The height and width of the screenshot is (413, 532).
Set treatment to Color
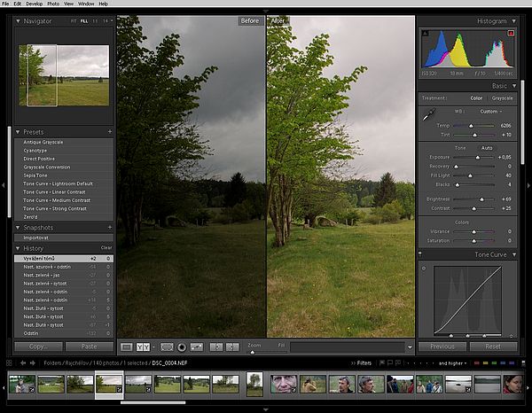click(x=476, y=97)
